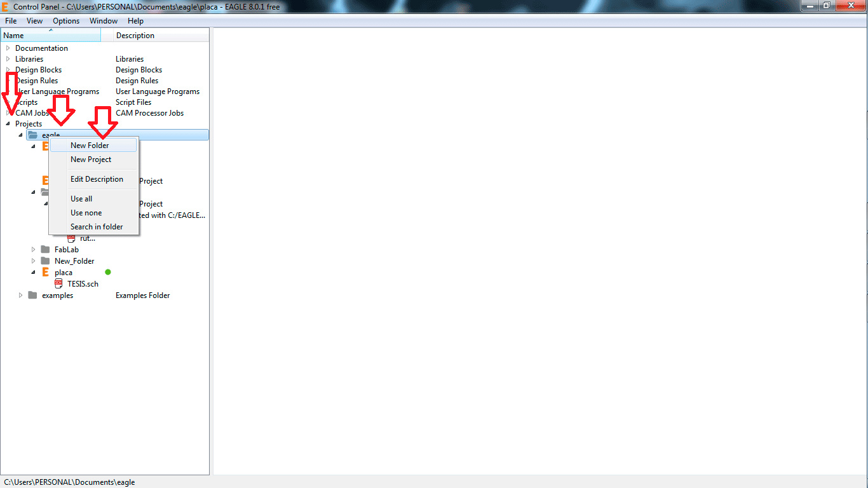The height and width of the screenshot is (488, 868).
Task: Select the Documentation tree row
Action: [x=41, y=48]
